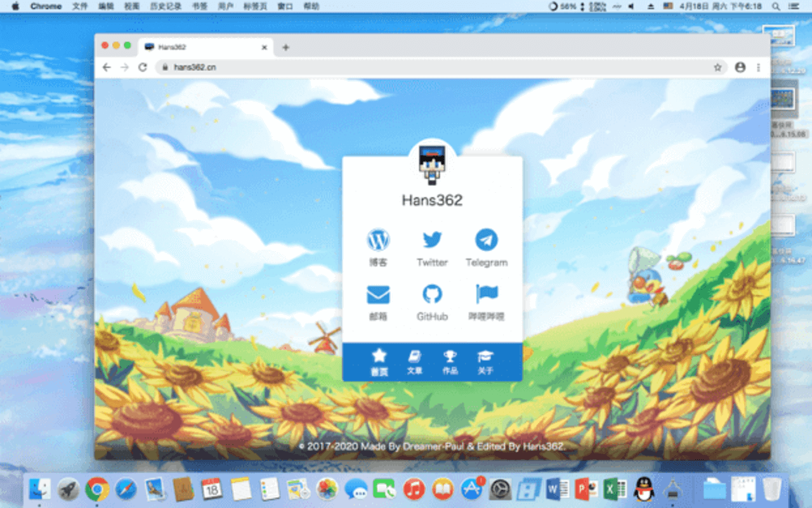Select the Hans362 browser tab

[x=206, y=48]
